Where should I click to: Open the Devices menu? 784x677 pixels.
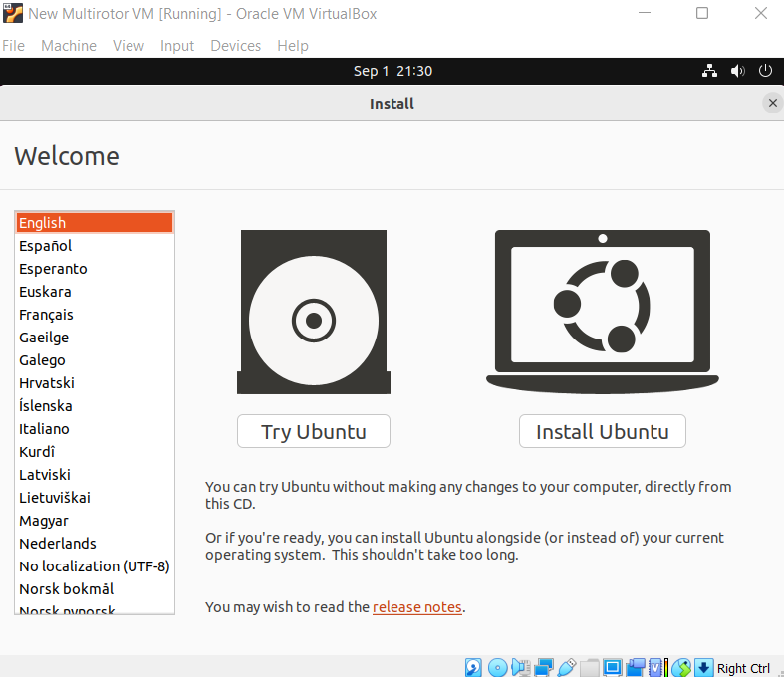click(x=235, y=46)
